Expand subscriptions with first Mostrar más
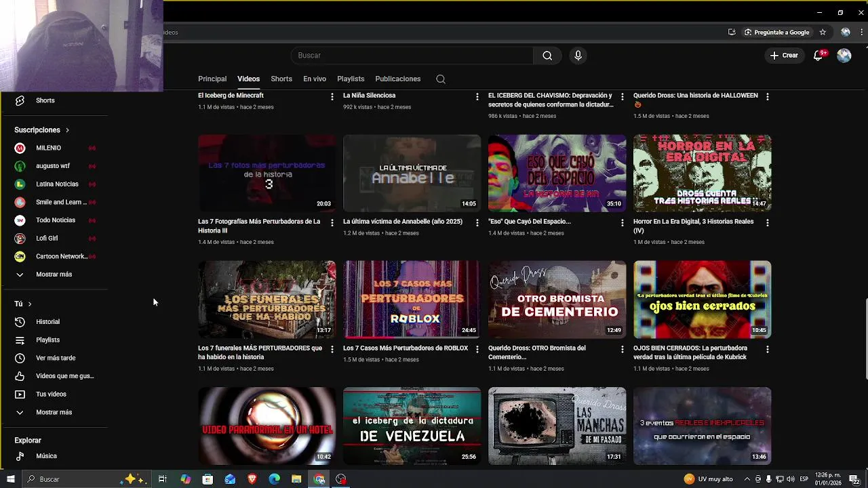This screenshot has height=488, width=868. click(x=54, y=274)
